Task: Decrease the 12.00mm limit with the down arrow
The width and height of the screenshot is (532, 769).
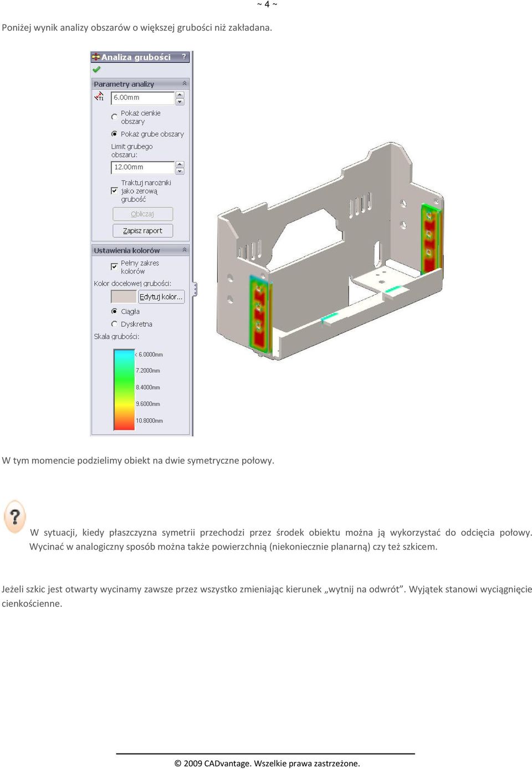Action: click(x=180, y=171)
